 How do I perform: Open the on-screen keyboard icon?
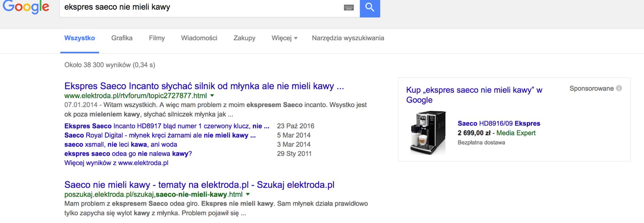pos(349,7)
